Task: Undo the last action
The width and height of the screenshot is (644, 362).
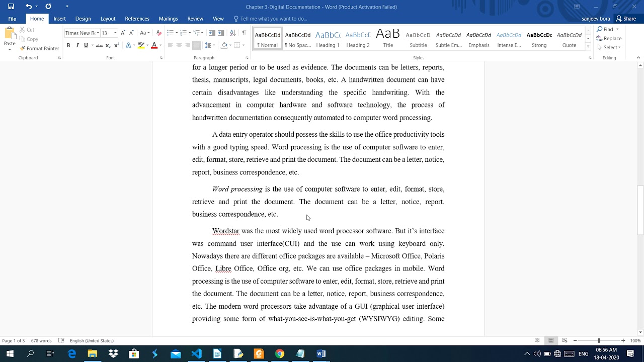Action: [x=29, y=7]
